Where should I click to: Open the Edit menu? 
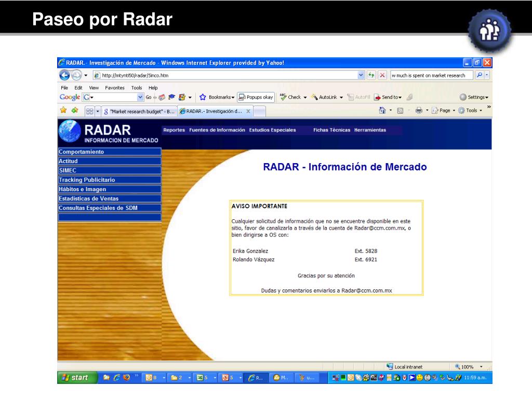(x=78, y=87)
